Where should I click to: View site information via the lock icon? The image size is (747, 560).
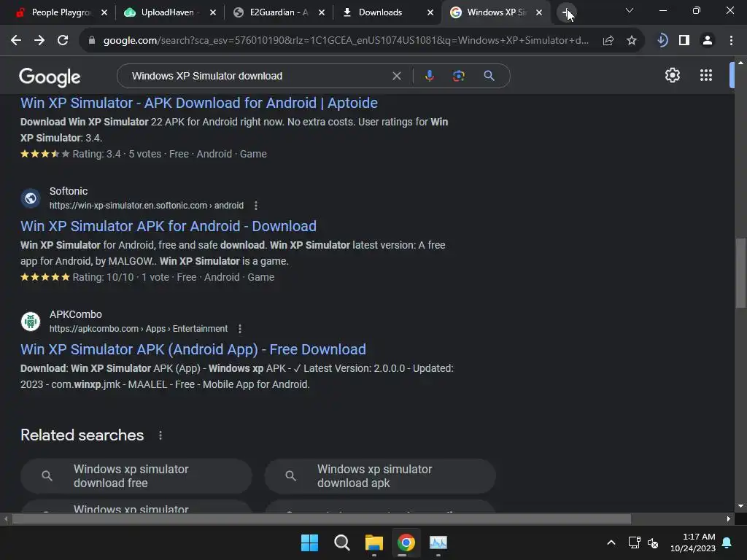(x=92, y=41)
